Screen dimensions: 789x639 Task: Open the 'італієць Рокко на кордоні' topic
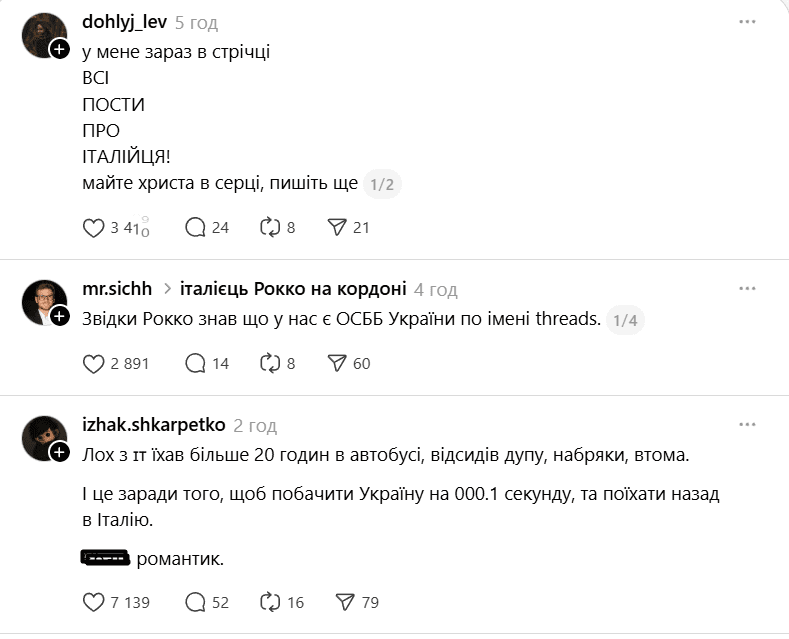click(293, 290)
